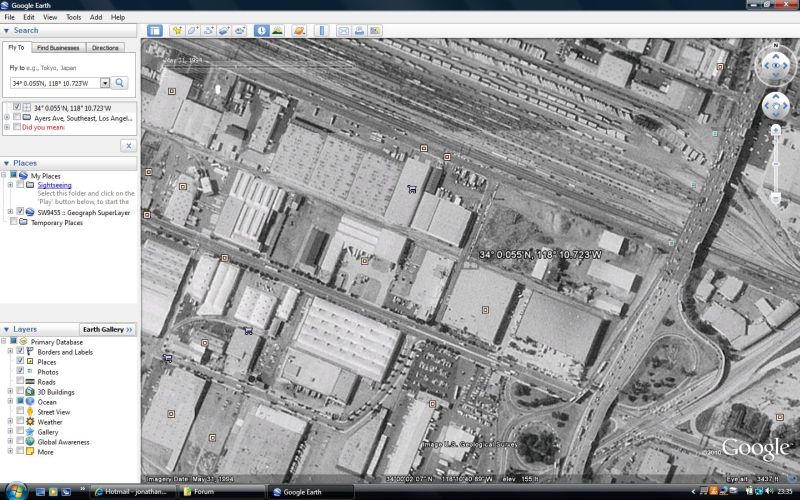800x500 pixels.
Task: Click the Add Placemark toolbar icon
Action: [x=177, y=31]
